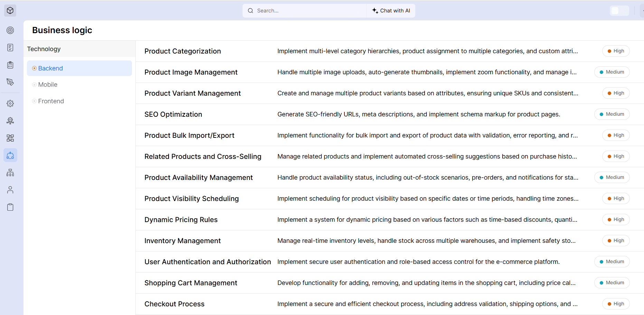The height and width of the screenshot is (315, 644).
Task: Click High badge for Checkout Process
Action: 616,304
